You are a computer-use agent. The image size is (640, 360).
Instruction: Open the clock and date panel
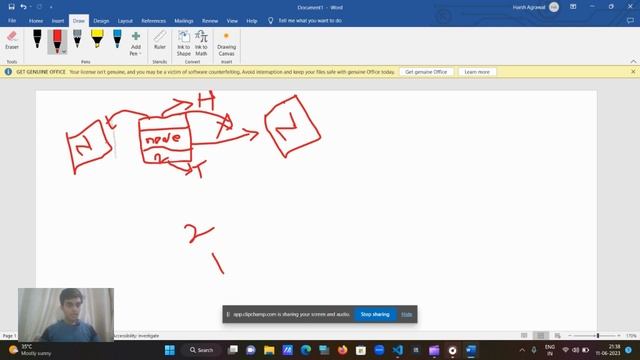pyautogui.click(x=609, y=350)
